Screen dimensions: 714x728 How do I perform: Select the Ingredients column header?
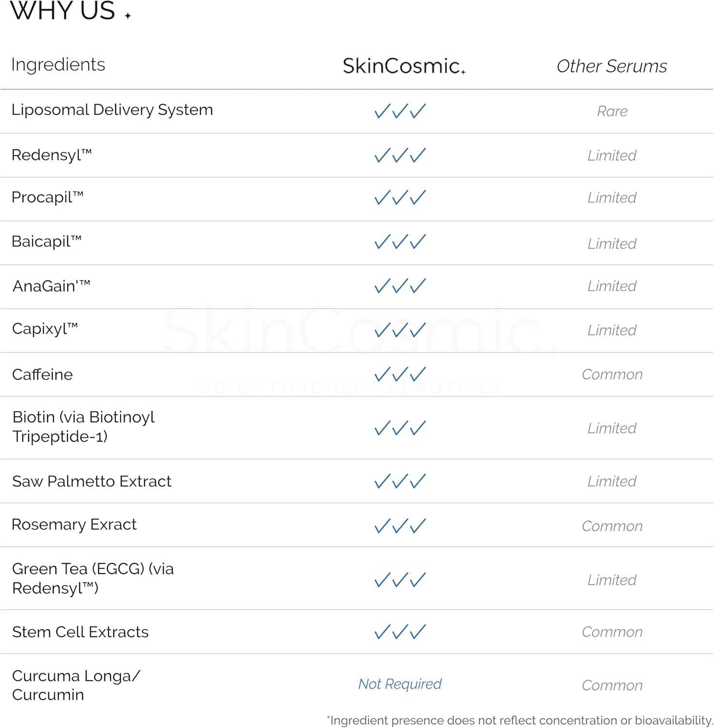click(x=58, y=65)
